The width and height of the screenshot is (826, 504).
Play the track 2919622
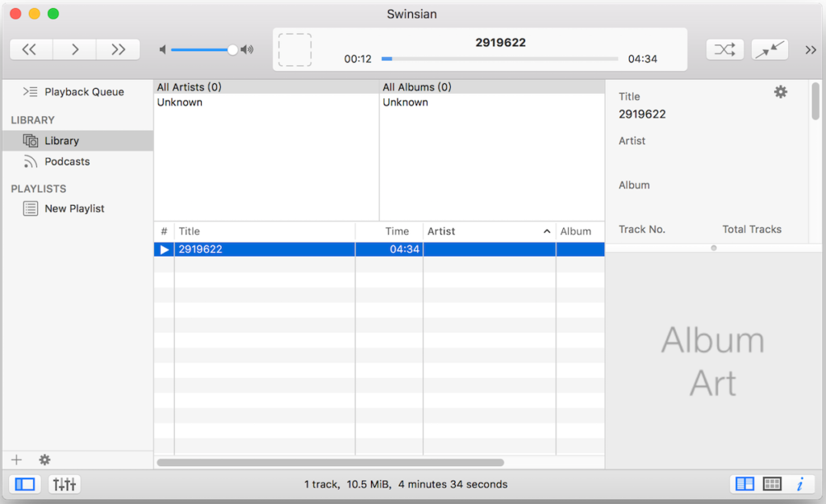pyautogui.click(x=164, y=249)
